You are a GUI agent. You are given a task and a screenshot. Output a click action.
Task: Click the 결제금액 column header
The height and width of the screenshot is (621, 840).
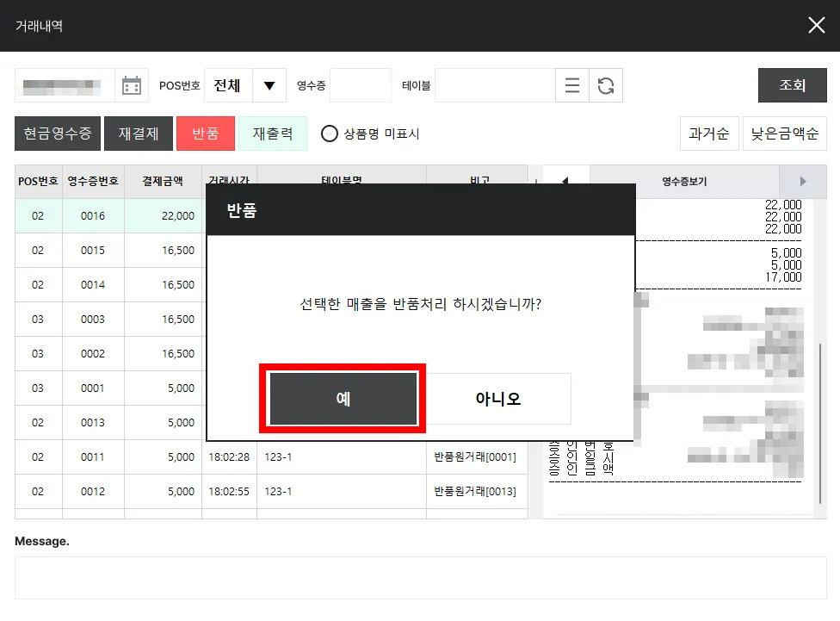point(163,181)
